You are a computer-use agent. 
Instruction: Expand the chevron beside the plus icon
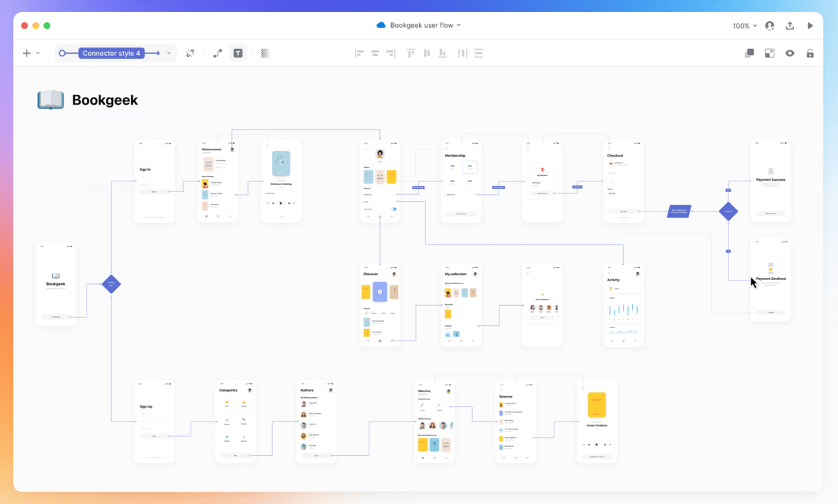pyautogui.click(x=38, y=53)
